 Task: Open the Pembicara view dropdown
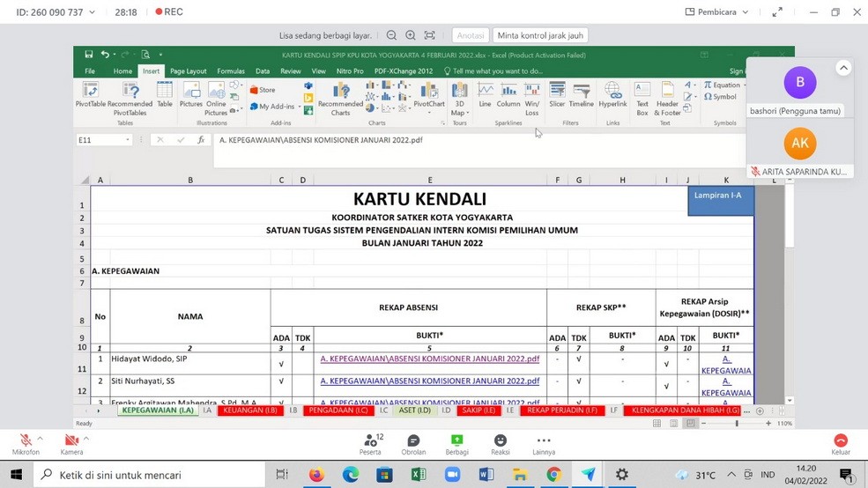pyautogui.click(x=717, y=12)
